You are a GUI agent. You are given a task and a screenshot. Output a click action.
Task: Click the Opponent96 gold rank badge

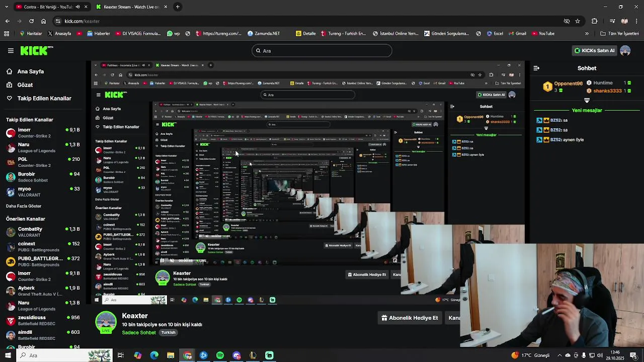coord(547,87)
